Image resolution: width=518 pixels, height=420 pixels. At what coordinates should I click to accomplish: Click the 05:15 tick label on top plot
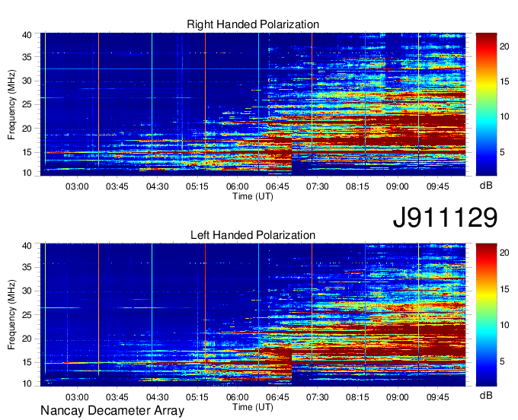pos(197,186)
